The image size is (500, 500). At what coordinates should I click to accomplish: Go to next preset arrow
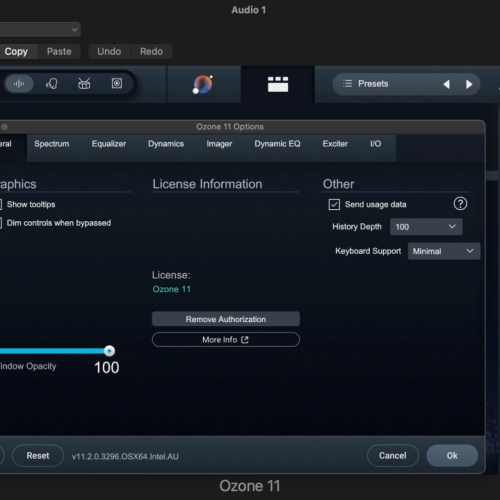469,84
